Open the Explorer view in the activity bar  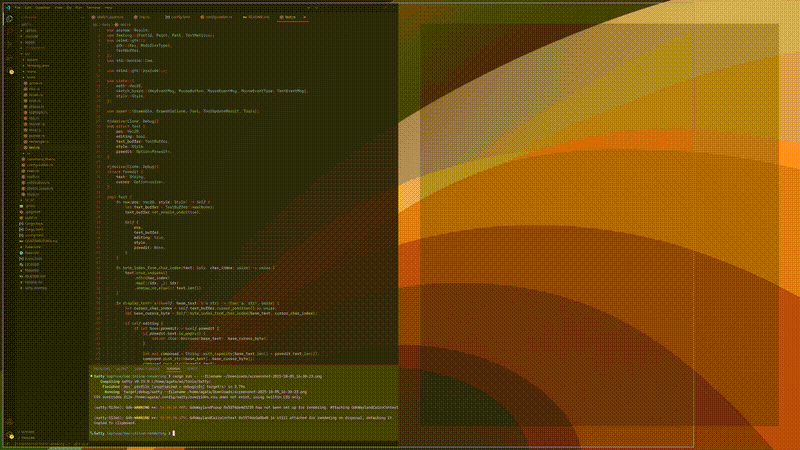(9, 19)
